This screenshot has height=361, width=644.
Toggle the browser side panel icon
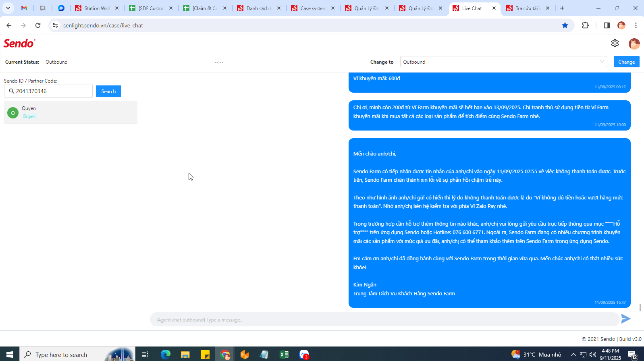pyautogui.click(x=607, y=25)
